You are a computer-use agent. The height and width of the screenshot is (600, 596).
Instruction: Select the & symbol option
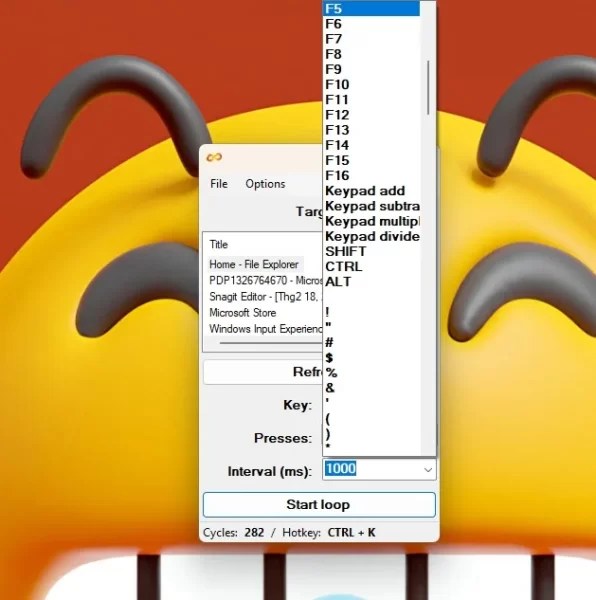pos(371,388)
